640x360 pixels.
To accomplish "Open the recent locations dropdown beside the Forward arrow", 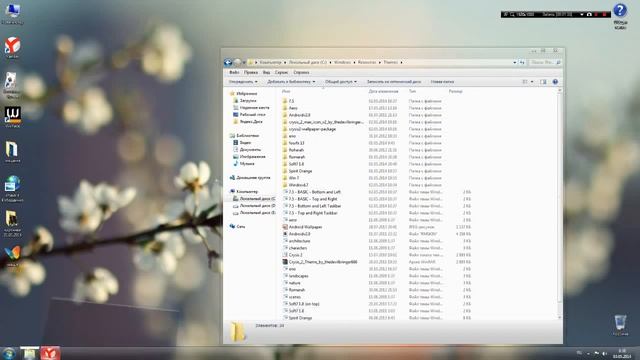I will 244,62.
